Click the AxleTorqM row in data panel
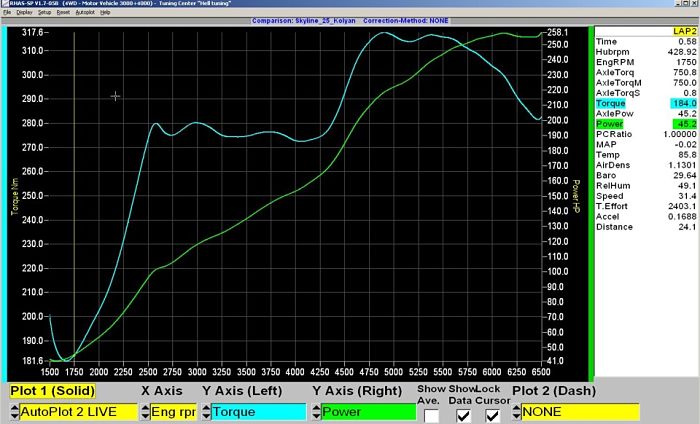 [x=646, y=83]
